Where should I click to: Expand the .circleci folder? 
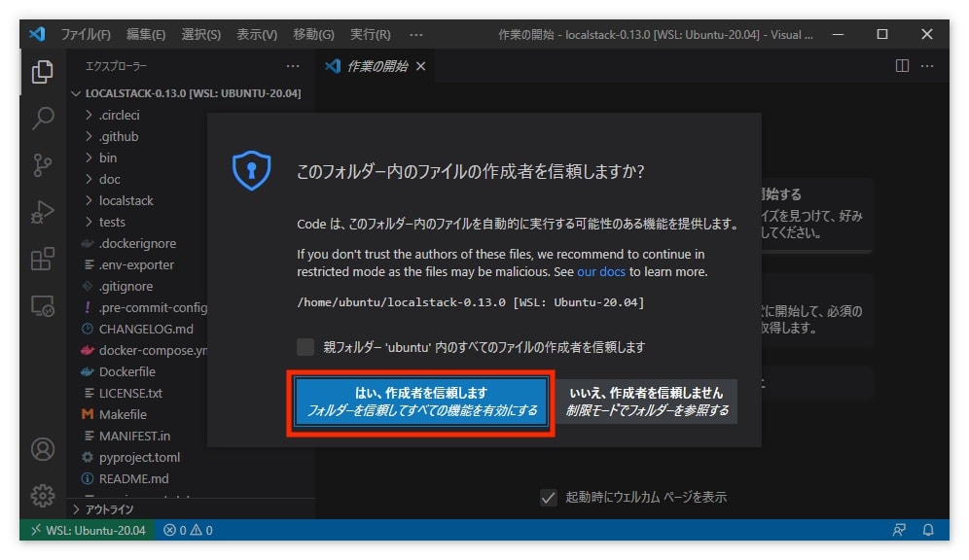pyautogui.click(x=120, y=115)
